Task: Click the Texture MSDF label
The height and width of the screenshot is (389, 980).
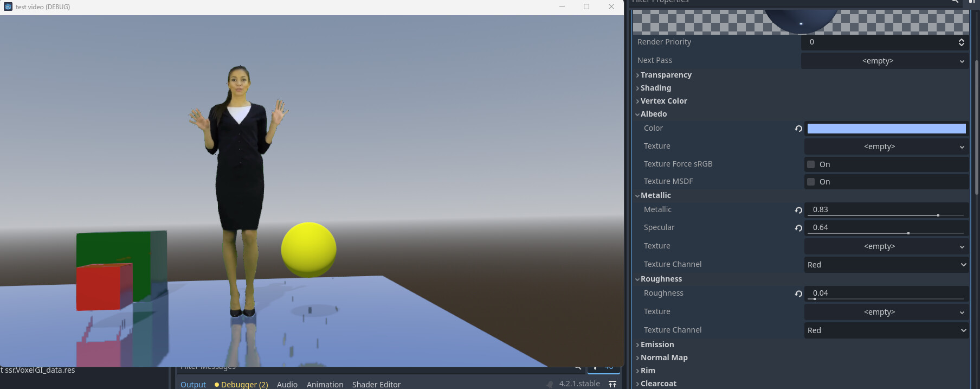Action: coord(668,181)
